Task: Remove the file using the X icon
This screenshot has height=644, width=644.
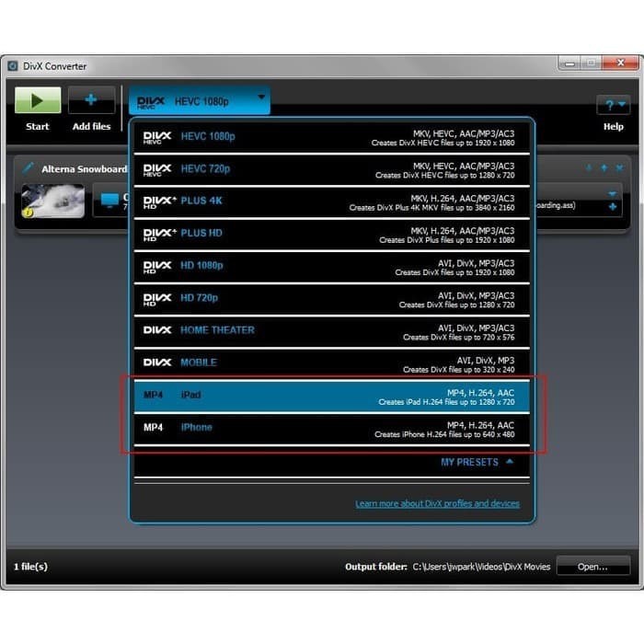Action: click(619, 167)
